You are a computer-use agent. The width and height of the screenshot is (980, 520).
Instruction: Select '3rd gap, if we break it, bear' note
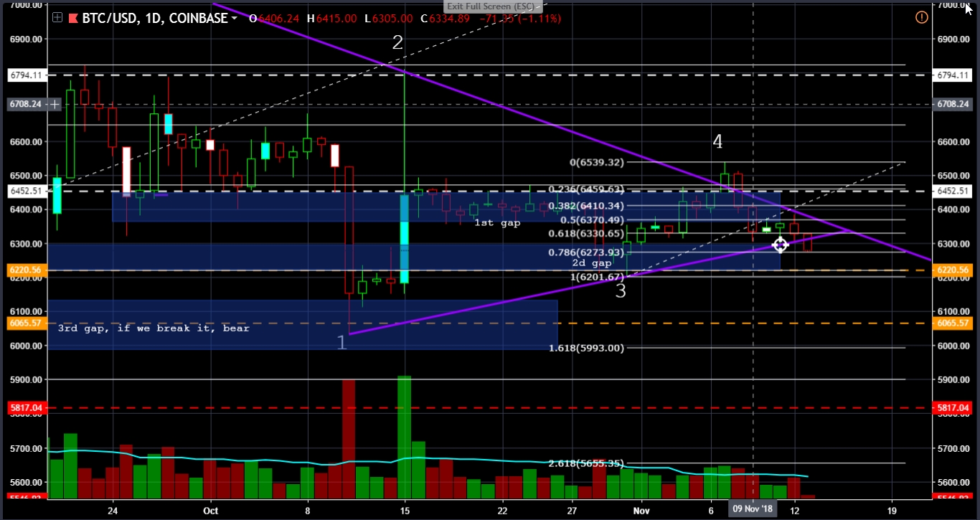pyautogui.click(x=154, y=328)
